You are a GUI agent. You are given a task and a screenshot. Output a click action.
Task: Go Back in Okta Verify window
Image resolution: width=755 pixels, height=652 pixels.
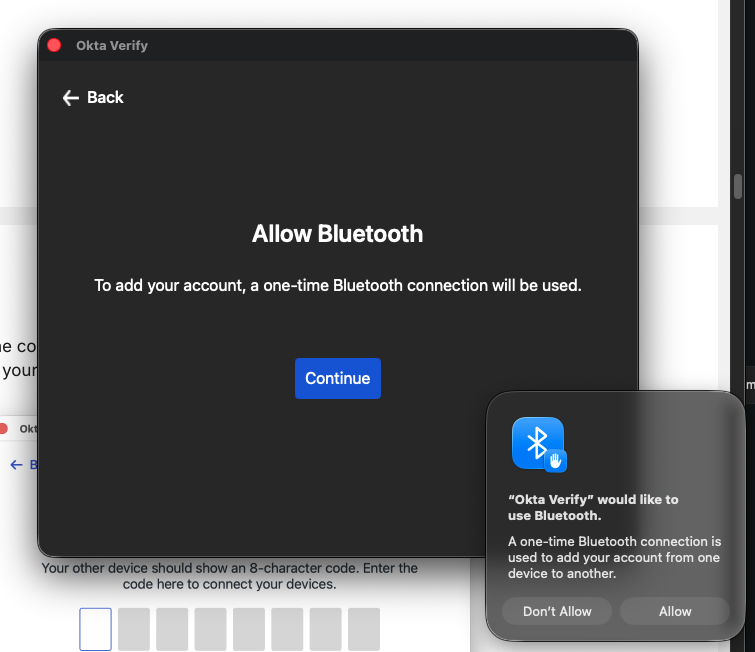pyautogui.click(x=93, y=97)
